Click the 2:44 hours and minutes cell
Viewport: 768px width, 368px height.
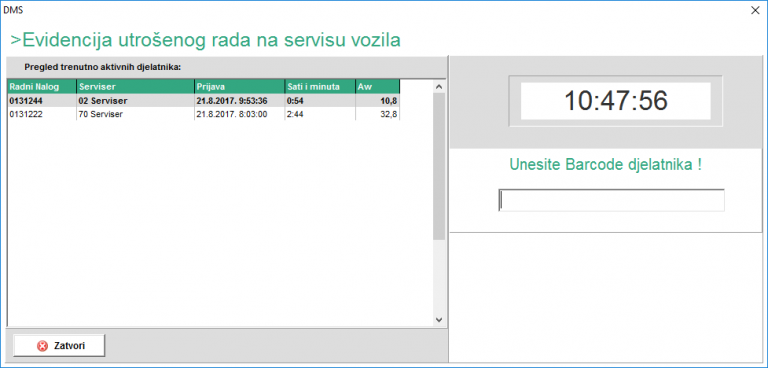click(x=320, y=114)
